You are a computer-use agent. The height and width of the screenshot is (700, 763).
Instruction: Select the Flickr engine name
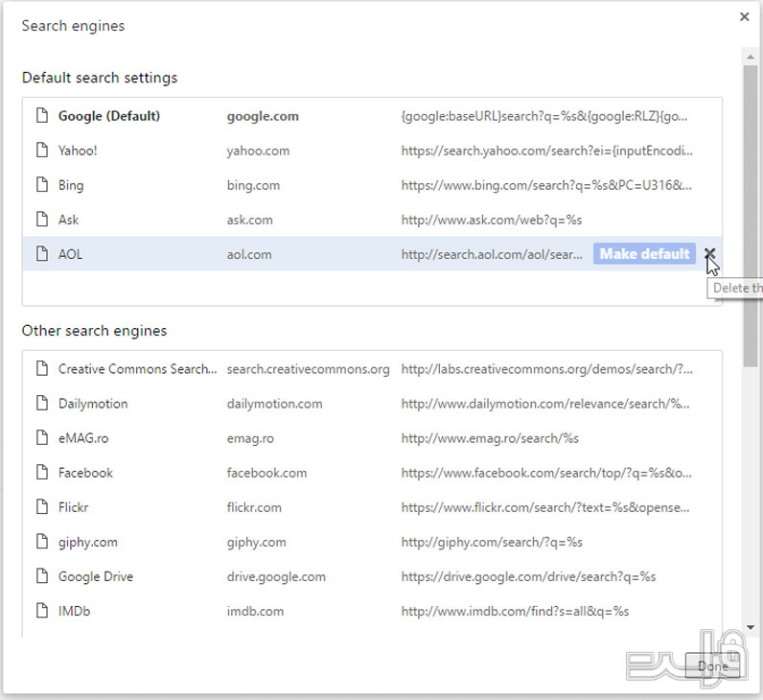coord(74,507)
